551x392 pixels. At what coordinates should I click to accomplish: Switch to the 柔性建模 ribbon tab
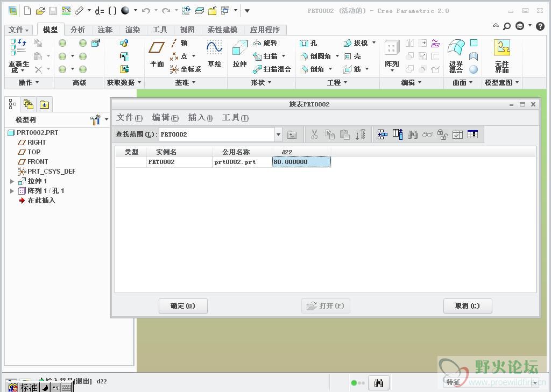[222, 30]
